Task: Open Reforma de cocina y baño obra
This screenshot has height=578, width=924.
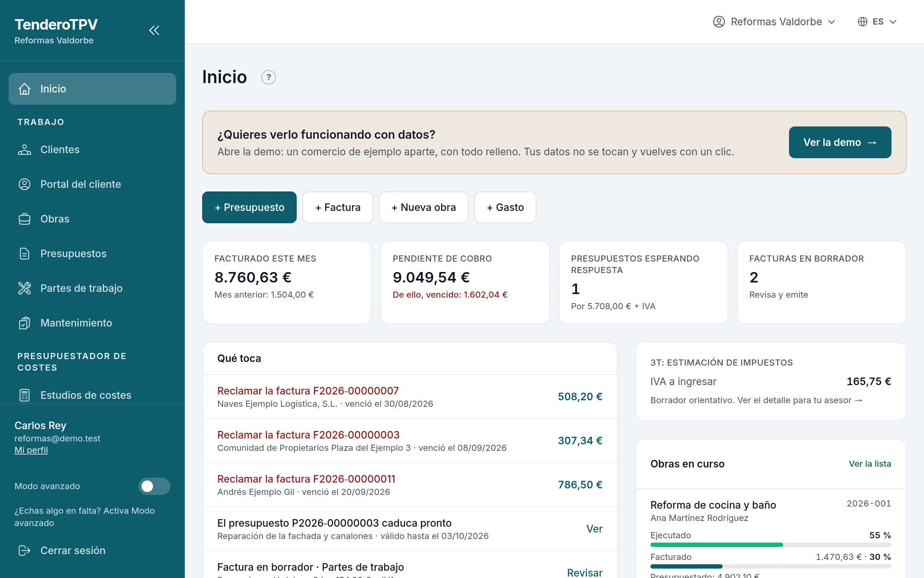Action: 713,505
